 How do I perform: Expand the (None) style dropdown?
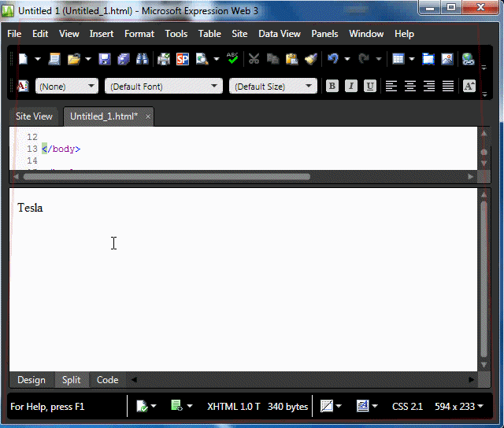67,87
